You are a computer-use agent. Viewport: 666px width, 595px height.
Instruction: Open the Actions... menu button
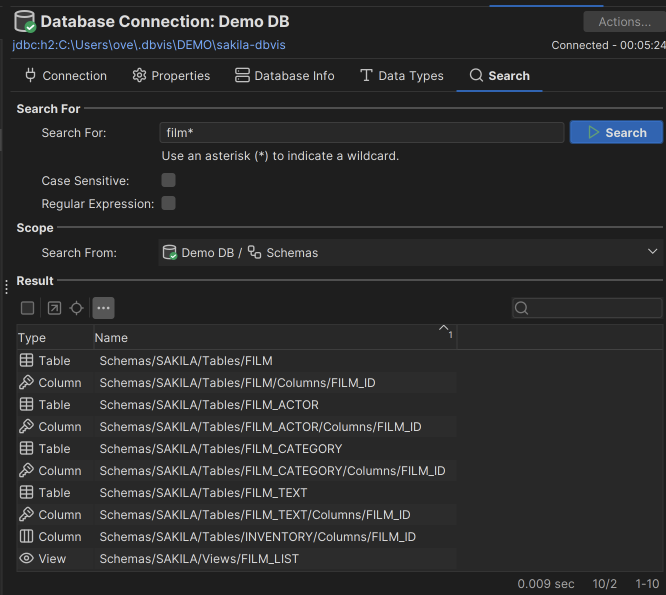(624, 22)
